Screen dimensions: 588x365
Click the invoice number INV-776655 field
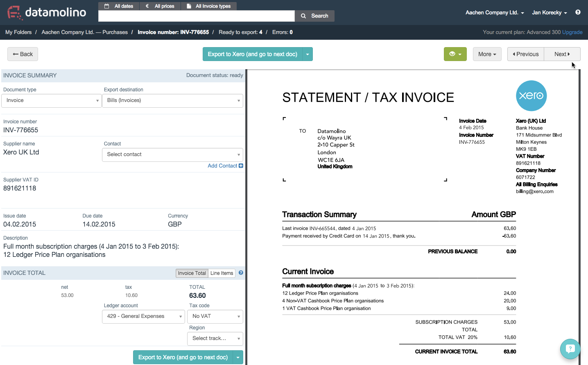coord(21,130)
